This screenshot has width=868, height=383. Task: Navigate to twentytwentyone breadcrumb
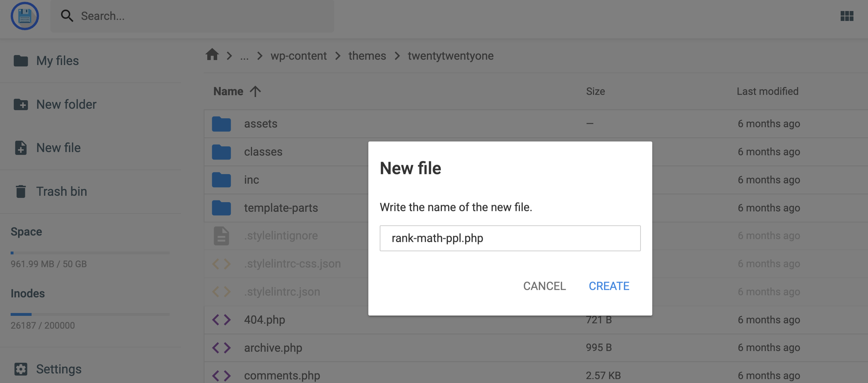pos(450,56)
